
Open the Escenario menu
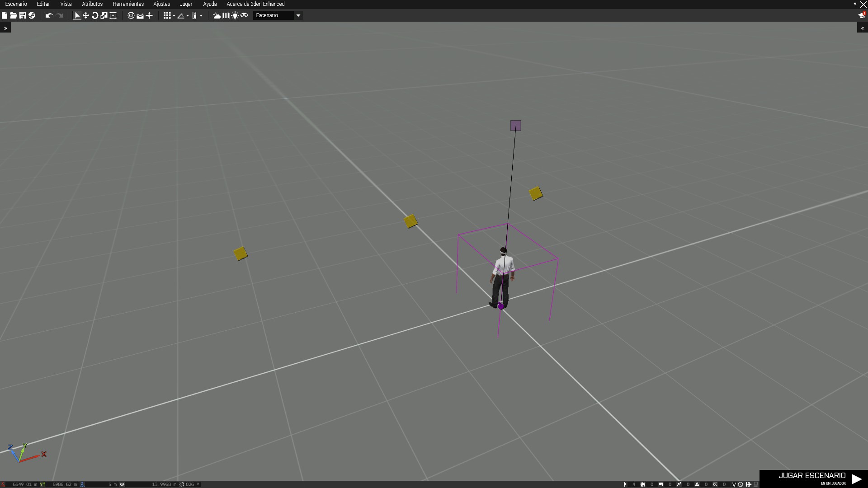[16, 4]
